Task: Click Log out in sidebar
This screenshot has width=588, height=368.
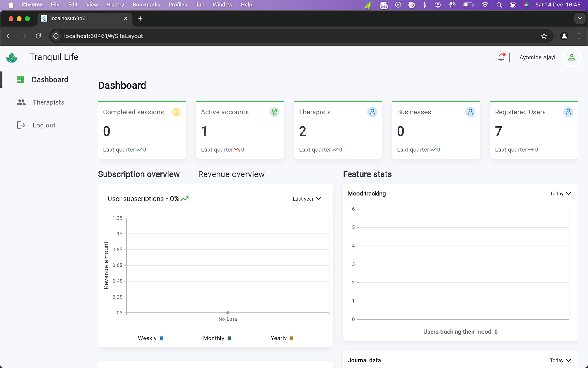Action: point(44,125)
